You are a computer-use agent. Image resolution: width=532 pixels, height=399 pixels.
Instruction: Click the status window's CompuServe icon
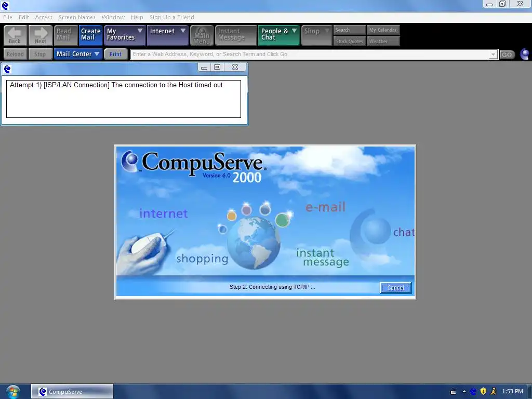pos(7,69)
